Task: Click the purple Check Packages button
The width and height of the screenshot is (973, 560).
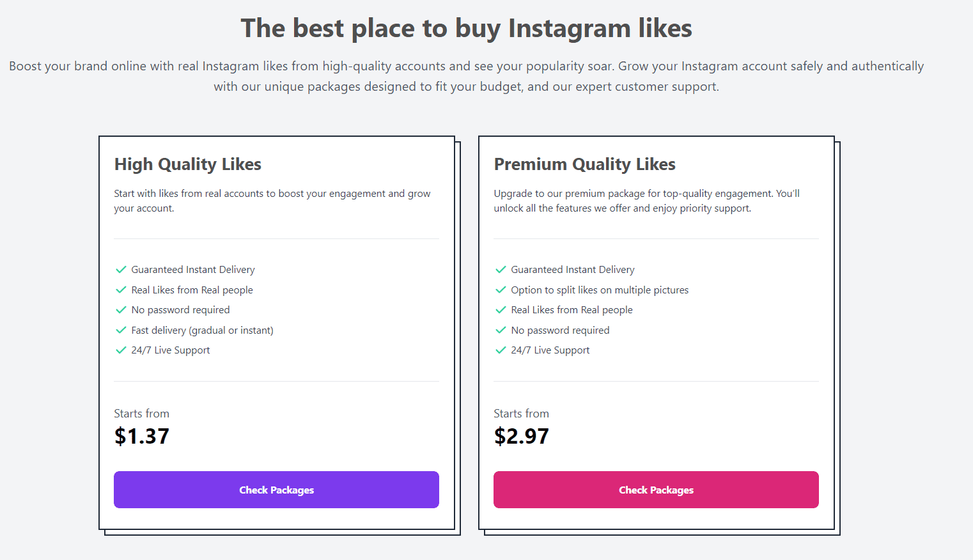Action: point(276,490)
